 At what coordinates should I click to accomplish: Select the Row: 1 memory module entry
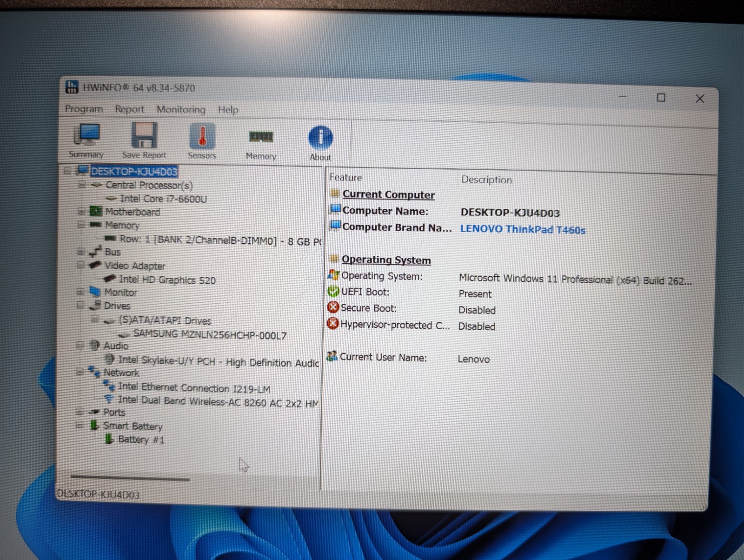tap(220, 240)
